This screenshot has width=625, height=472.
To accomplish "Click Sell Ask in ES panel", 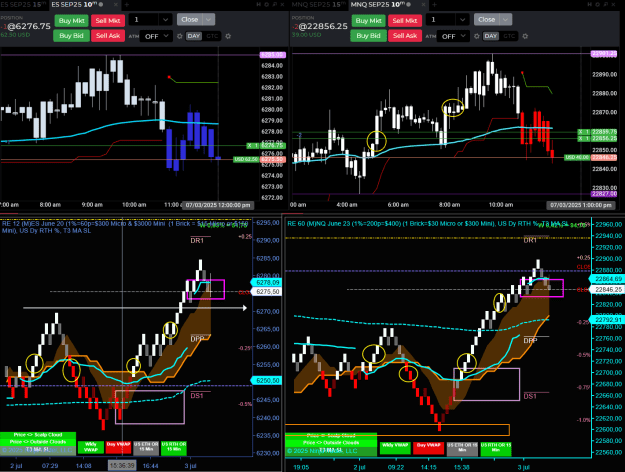I will click(108, 35).
